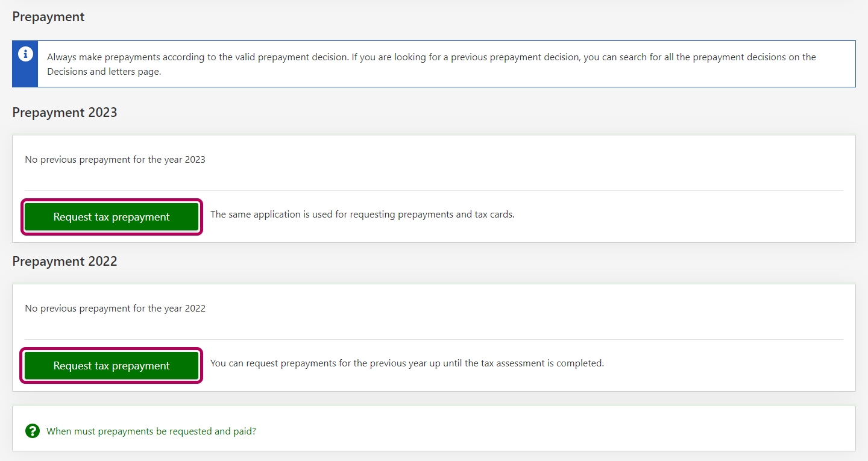The image size is (868, 461).
Task: Open 'When must prepayments be requested' link
Action: point(151,431)
